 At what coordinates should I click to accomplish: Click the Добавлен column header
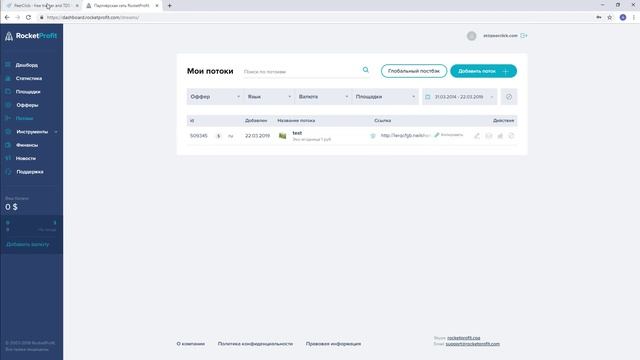[x=256, y=121]
